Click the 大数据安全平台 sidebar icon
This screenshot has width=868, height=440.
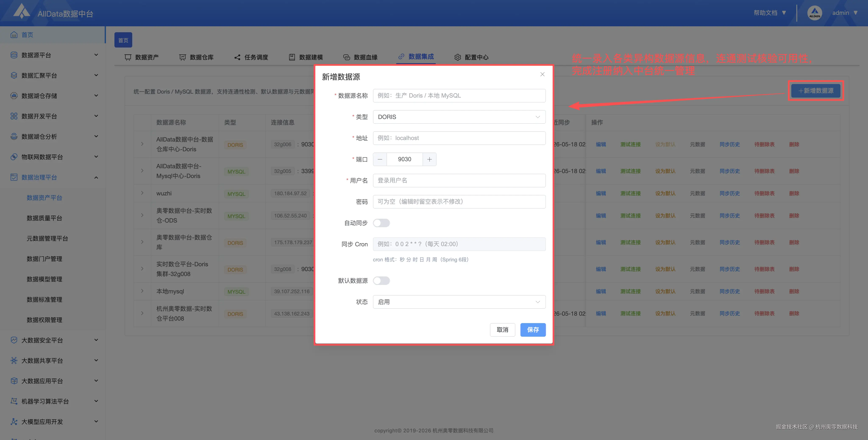tap(14, 340)
